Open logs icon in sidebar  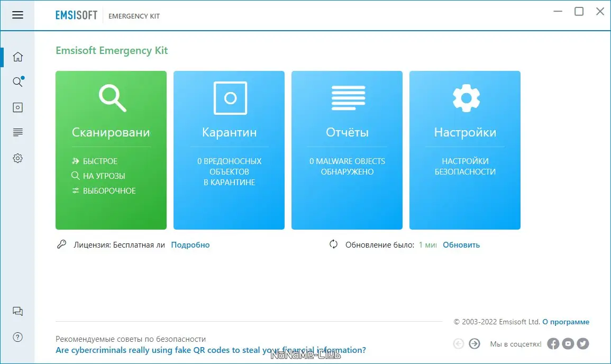[17, 132]
